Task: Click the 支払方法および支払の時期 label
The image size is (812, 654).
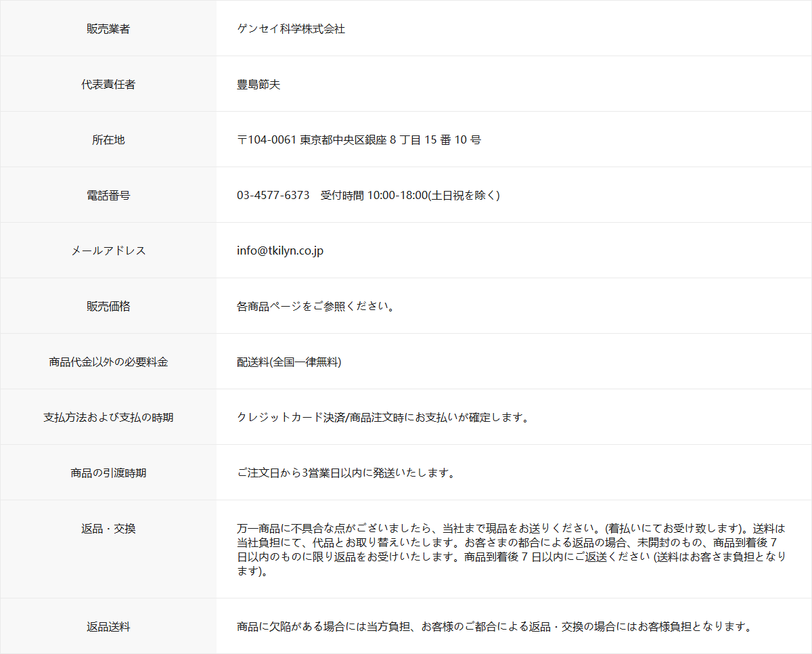Action: [x=108, y=417]
